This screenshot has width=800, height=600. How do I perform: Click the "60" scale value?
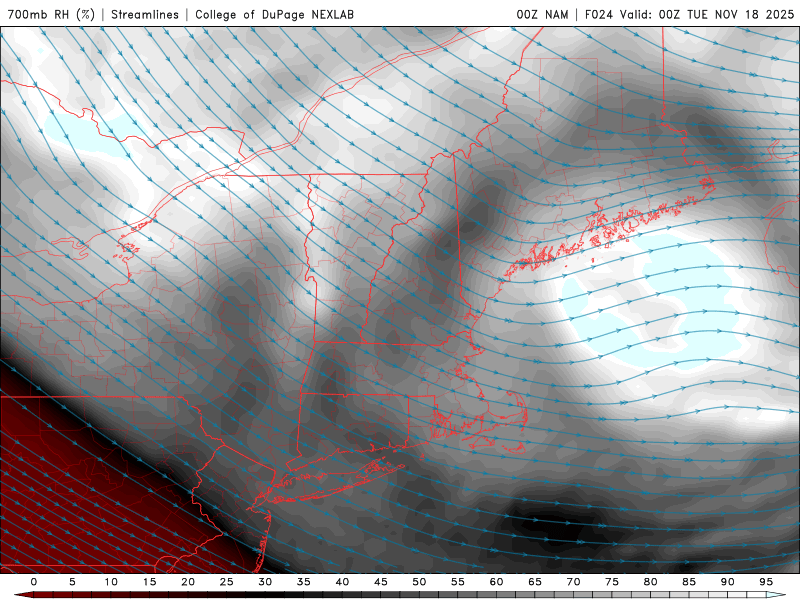coord(496,582)
